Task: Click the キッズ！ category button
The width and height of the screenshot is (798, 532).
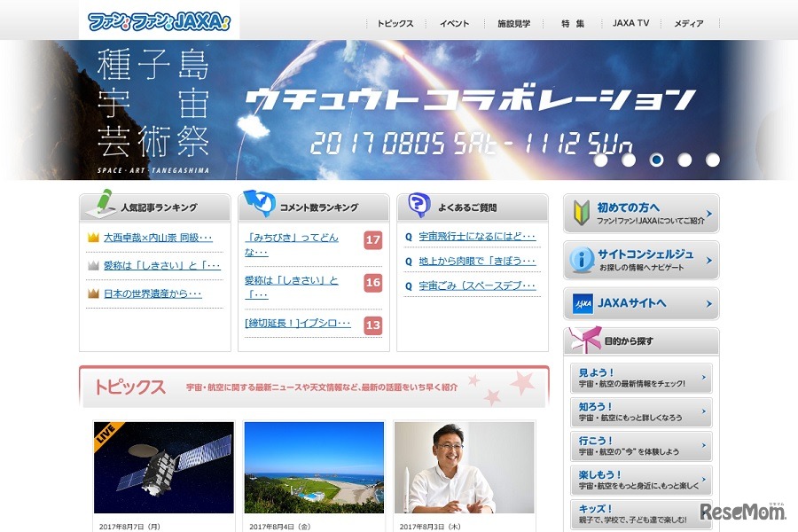Action: (x=641, y=514)
